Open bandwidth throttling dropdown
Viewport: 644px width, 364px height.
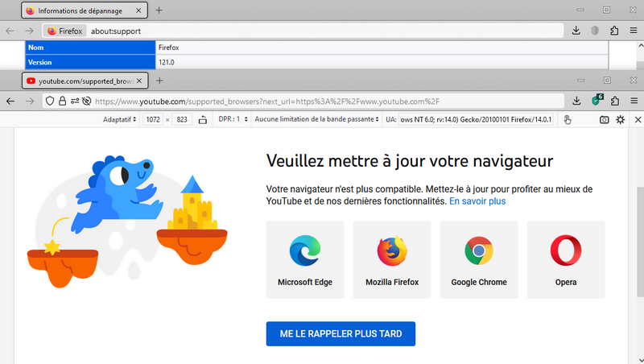pyautogui.click(x=316, y=119)
